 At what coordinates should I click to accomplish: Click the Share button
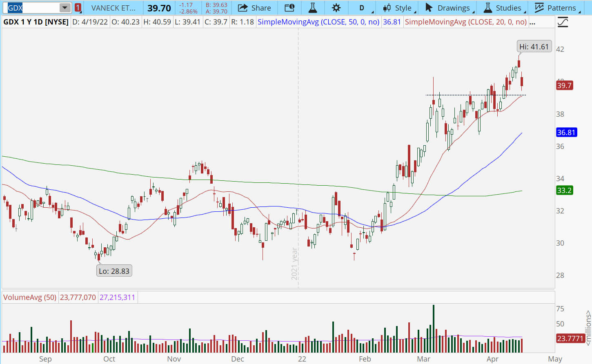(x=254, y=8)
